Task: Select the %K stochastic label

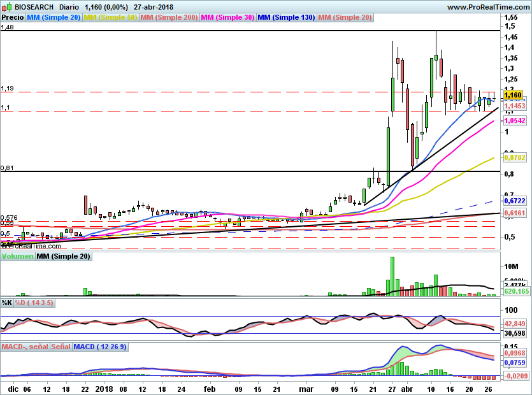Action: point(7,302)
